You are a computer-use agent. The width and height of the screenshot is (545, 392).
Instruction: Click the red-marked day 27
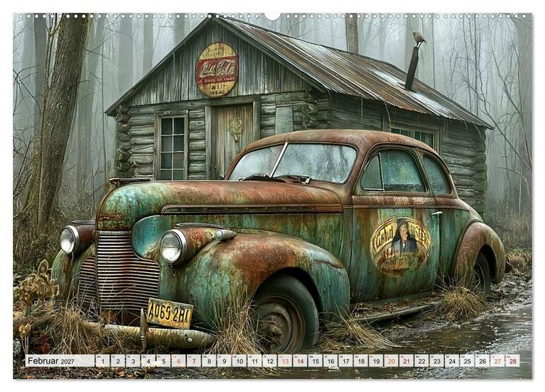point(497,361)
